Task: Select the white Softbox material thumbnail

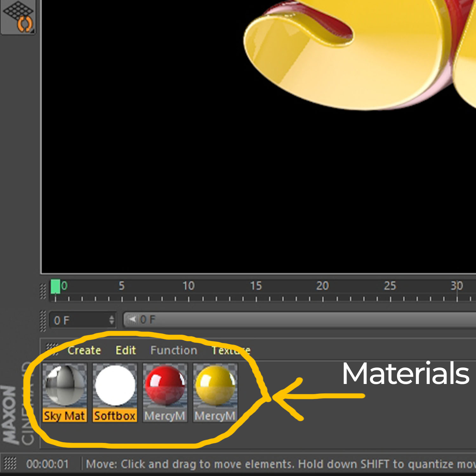Action: tap(115, 386)
